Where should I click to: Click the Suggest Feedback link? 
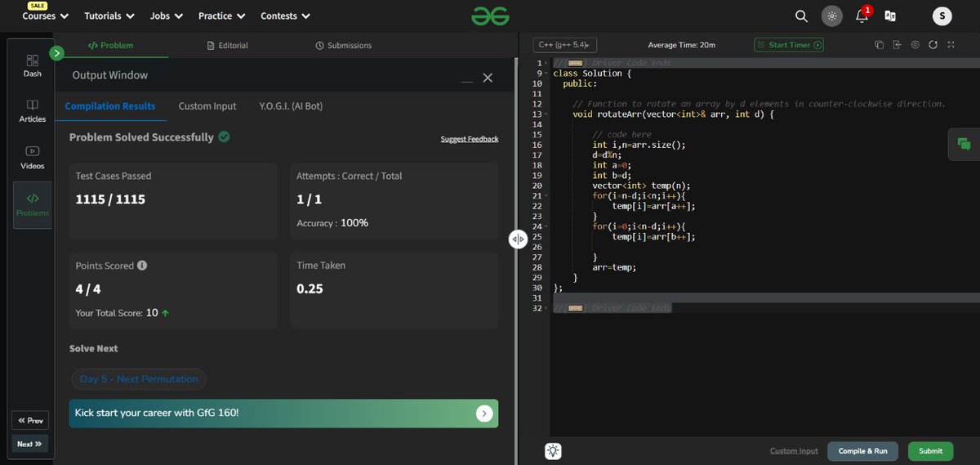click(470, 139)
